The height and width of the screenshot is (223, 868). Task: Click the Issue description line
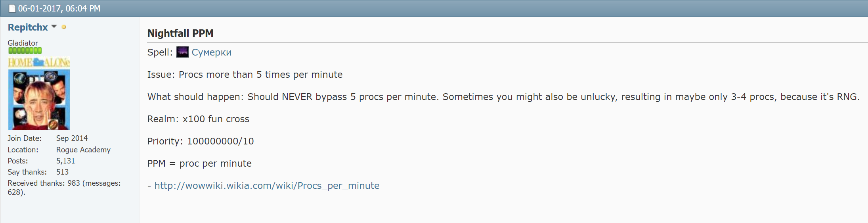pos(245,75)
